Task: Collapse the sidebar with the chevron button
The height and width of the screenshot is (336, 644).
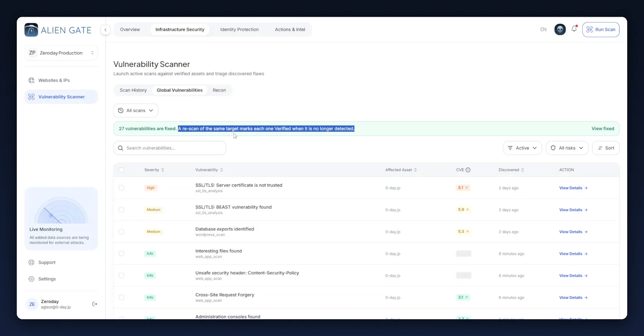Action: click(105, 30)
